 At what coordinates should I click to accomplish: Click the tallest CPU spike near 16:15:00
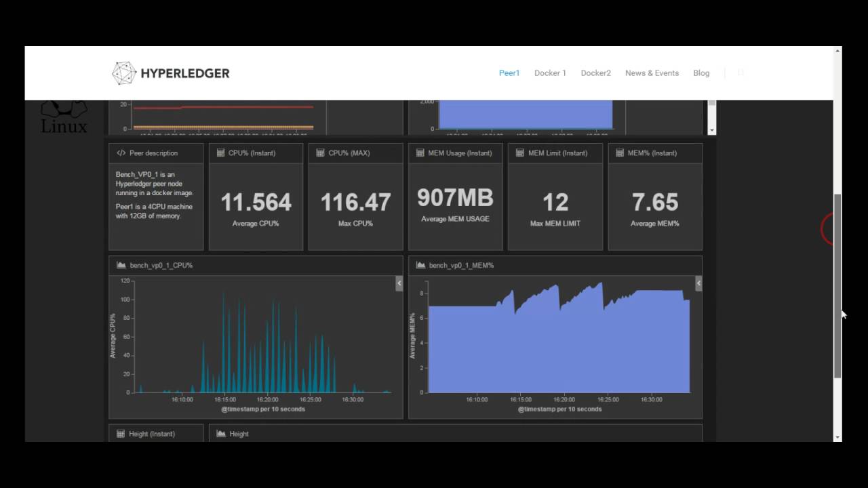223,342
